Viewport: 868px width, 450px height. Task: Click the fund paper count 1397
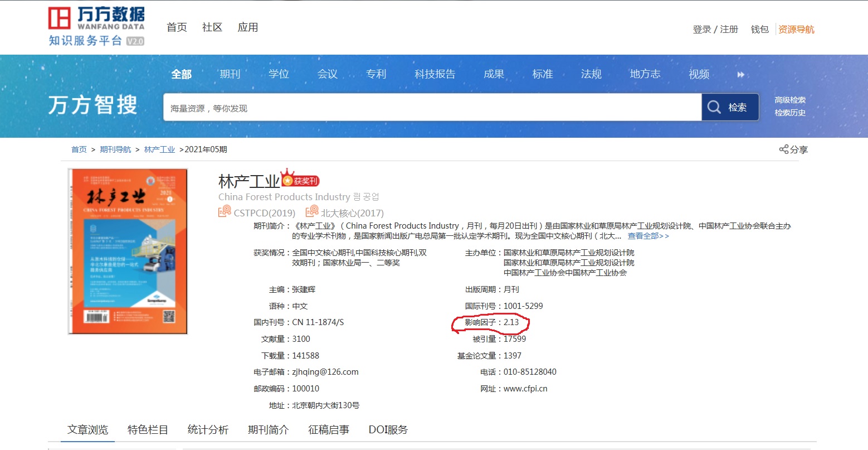pos(513,356)
